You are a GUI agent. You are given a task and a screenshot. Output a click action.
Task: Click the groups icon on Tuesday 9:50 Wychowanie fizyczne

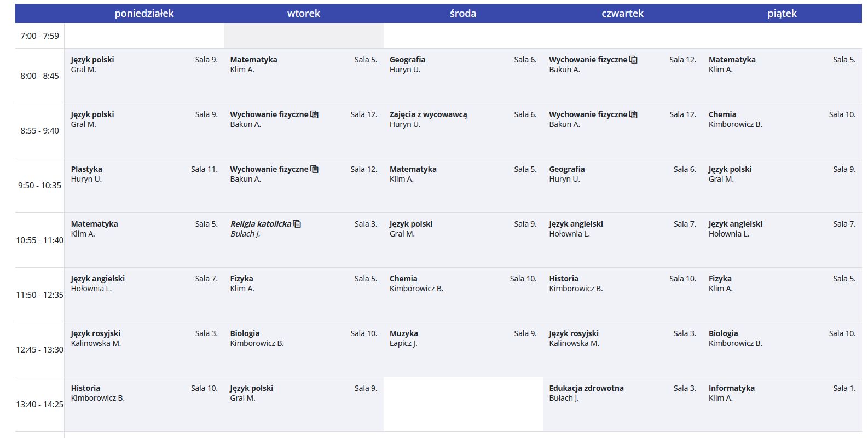tap(314, 169)
